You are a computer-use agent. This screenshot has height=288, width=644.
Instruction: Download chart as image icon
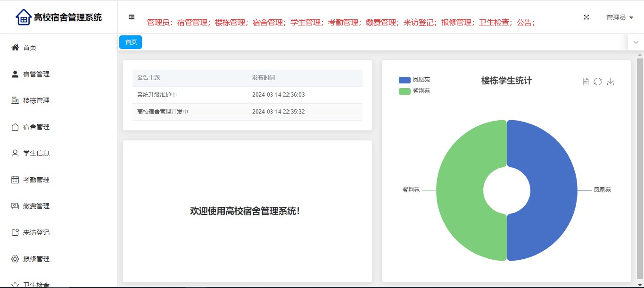[x=611, y=82]
